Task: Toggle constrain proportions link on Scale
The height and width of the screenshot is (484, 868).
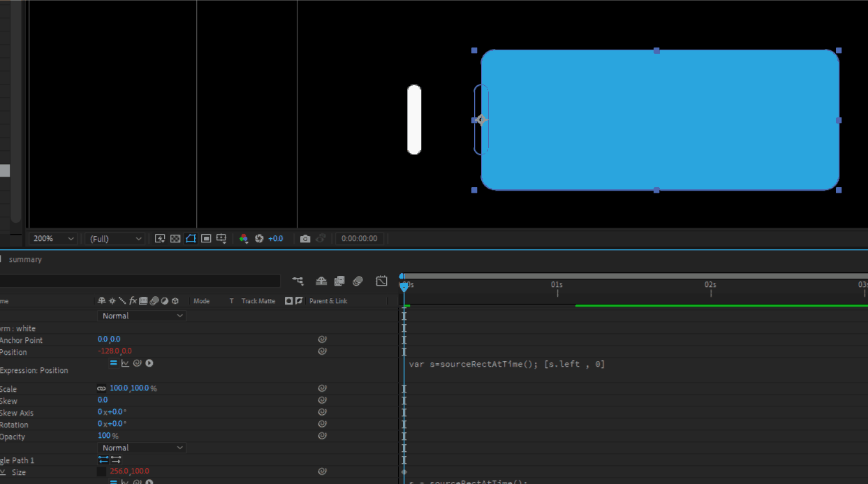Action: click(x=101, y=388)
